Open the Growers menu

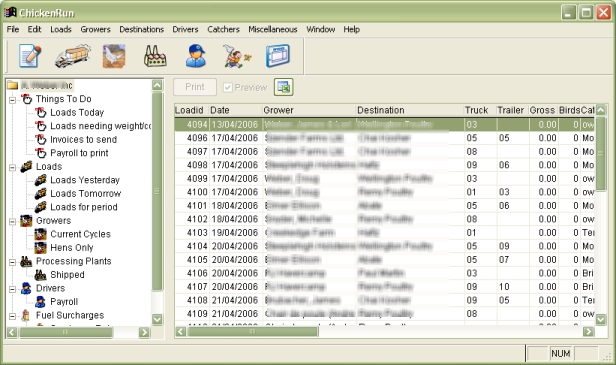pyautogui.click(x=95, y=29)
